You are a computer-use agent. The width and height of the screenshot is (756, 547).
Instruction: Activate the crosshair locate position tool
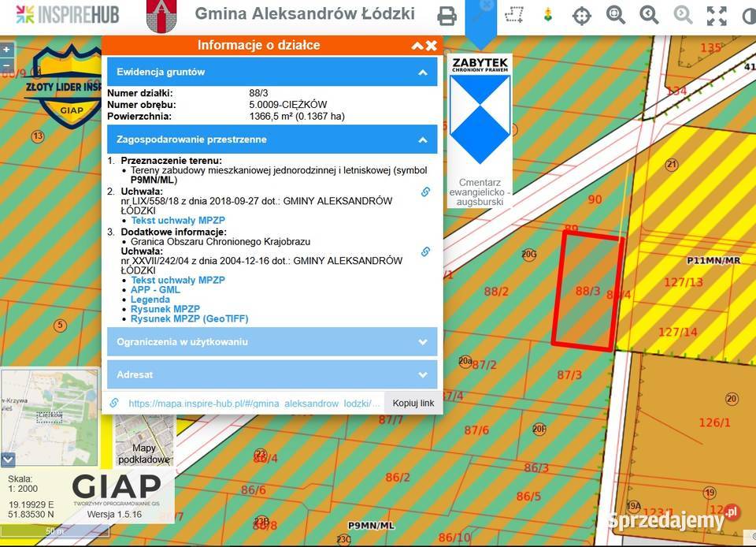(581, 16)
